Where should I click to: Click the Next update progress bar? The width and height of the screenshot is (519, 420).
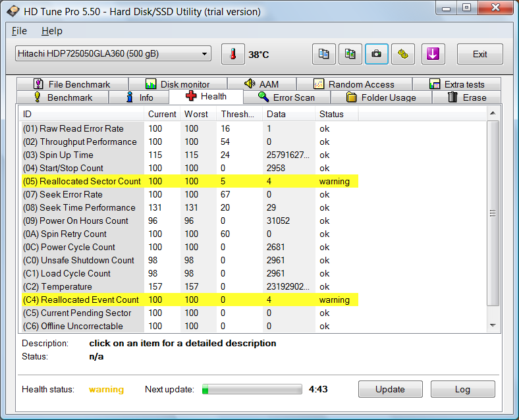point(252,389)
